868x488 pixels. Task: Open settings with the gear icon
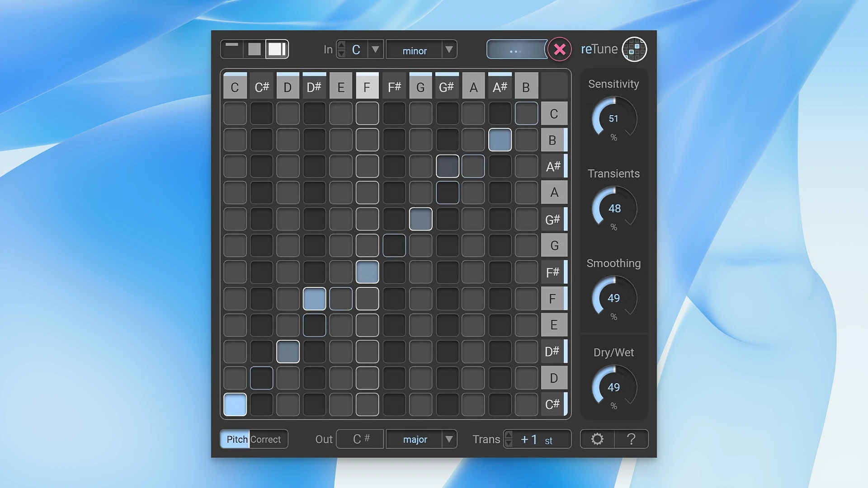tap(597, 439)
